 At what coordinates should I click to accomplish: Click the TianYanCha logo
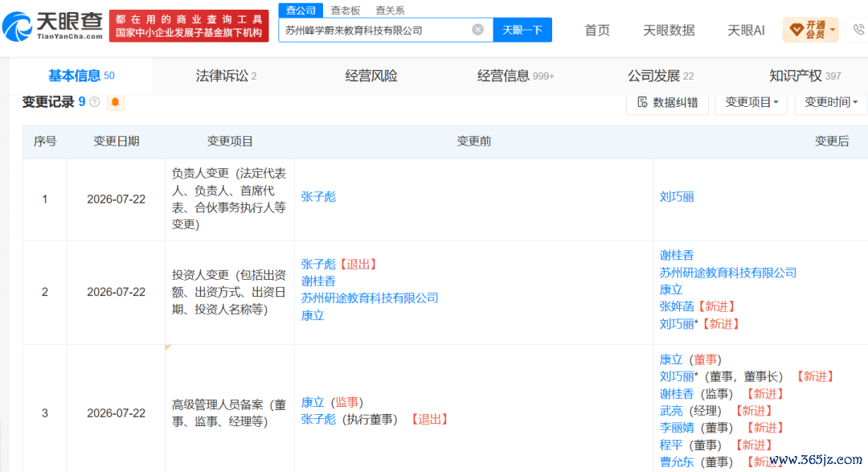(52, 27)
